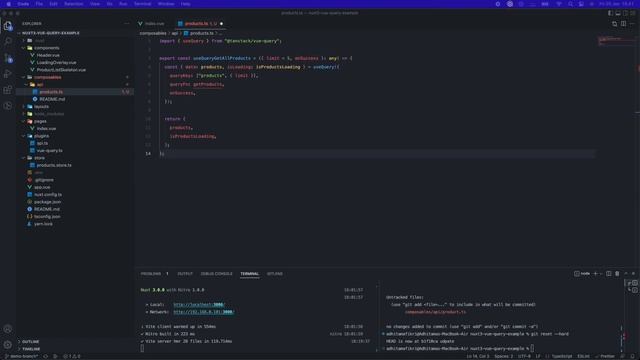The height and width of the screenshot is (360, 640).
Task: Open the Selection menu in the menu bar
Action: click(x=73, y=4)
